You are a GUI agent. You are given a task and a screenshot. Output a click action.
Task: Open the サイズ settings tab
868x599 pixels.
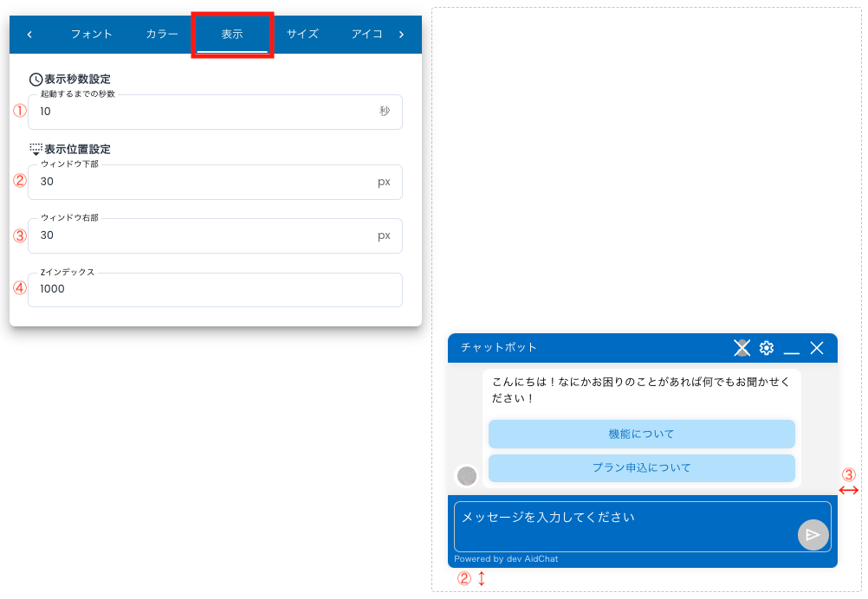(x=302, y=34)
